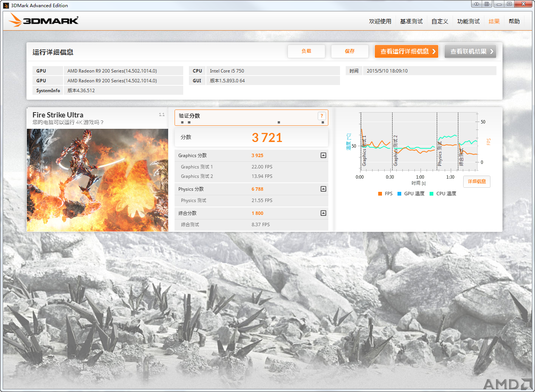Collapse the Graphics 分数 section
This screenshot has width=535, height=392.
323,155
